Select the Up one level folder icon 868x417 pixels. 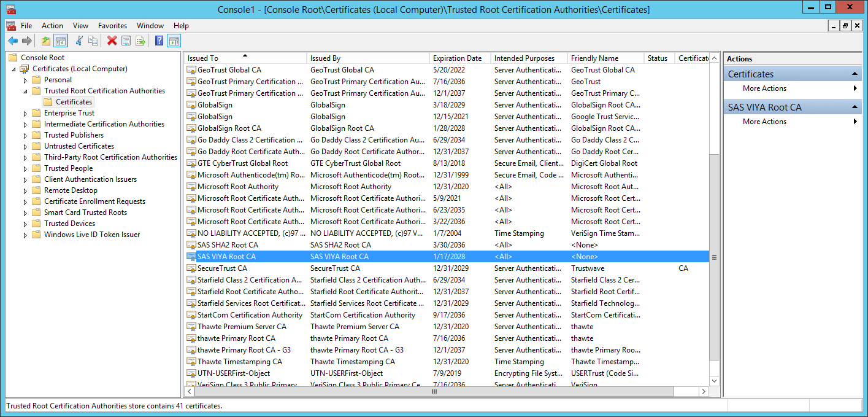click(x=47, y=41)
